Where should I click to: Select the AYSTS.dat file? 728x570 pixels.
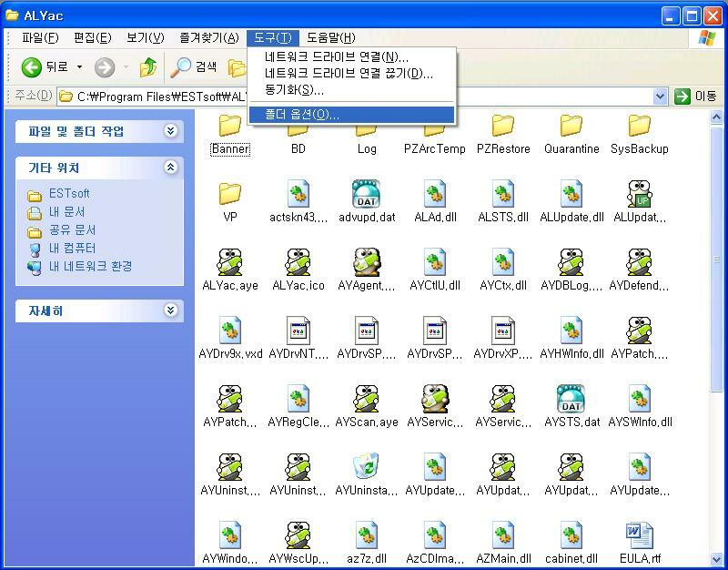(x=571, y=401)
